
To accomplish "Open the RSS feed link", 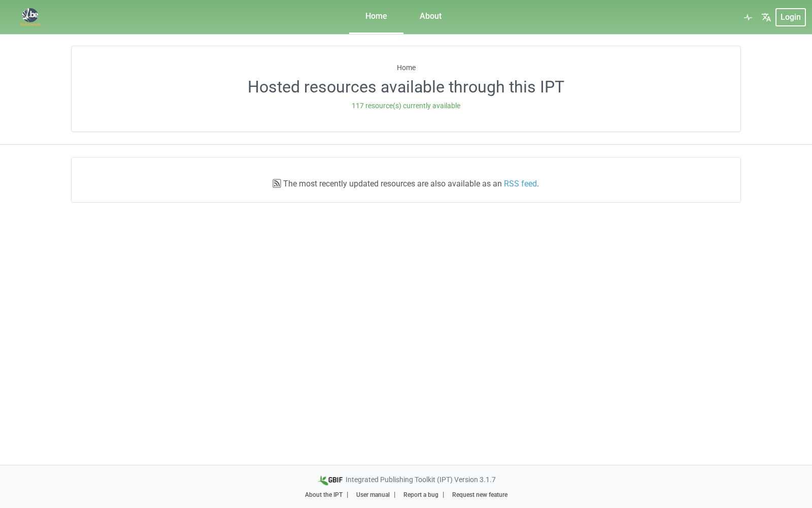I will point(520,183).
